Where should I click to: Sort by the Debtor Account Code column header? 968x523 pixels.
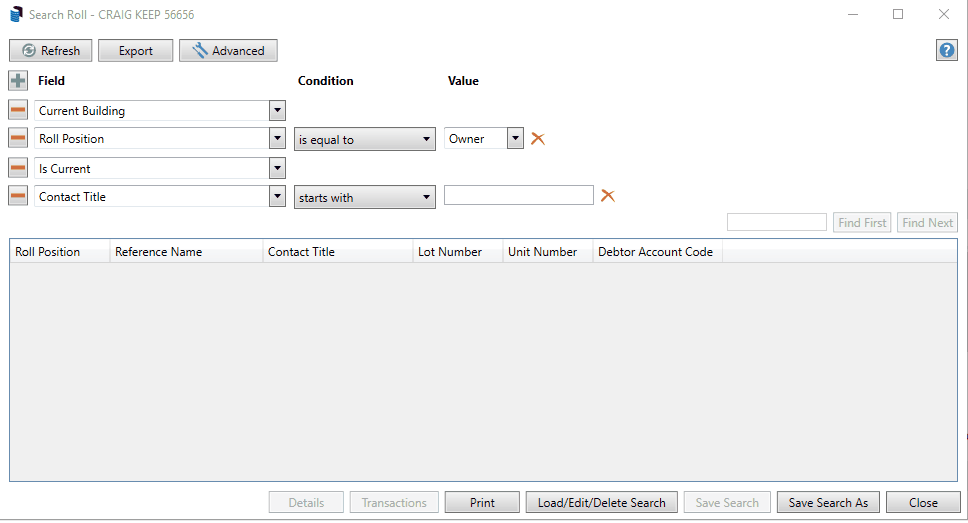pos(657,252)
